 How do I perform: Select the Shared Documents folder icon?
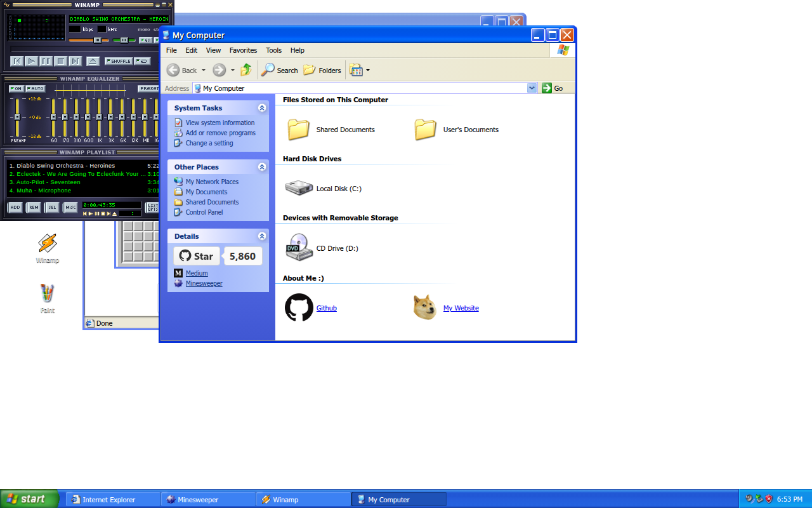click(x=298, y=130)
